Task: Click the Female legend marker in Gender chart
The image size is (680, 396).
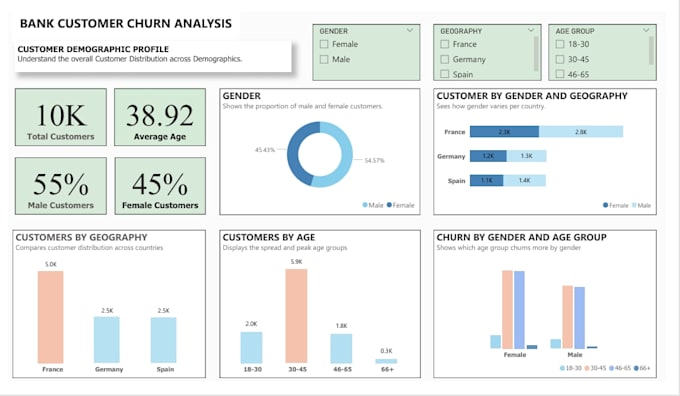Action: point(389,205)
